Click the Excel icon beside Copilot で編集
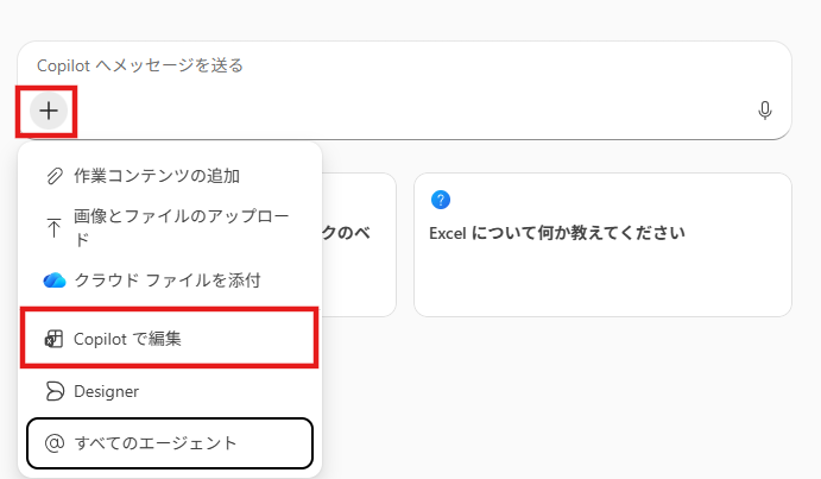Viewport: 821px width, 479px height. coord(54,340)
